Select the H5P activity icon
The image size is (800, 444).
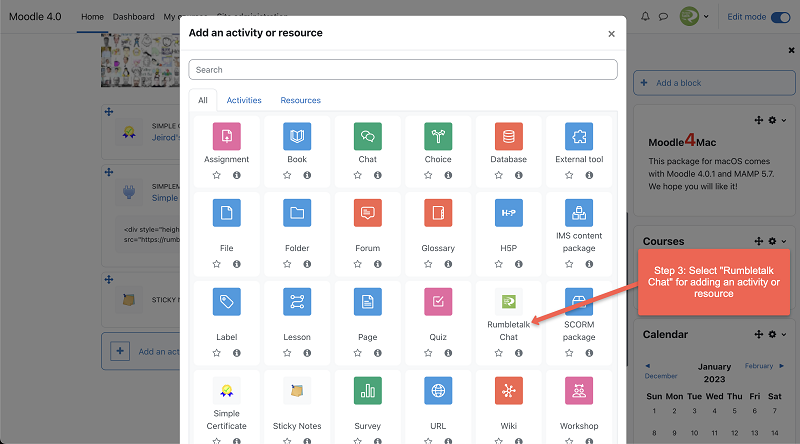click(508, 213)
